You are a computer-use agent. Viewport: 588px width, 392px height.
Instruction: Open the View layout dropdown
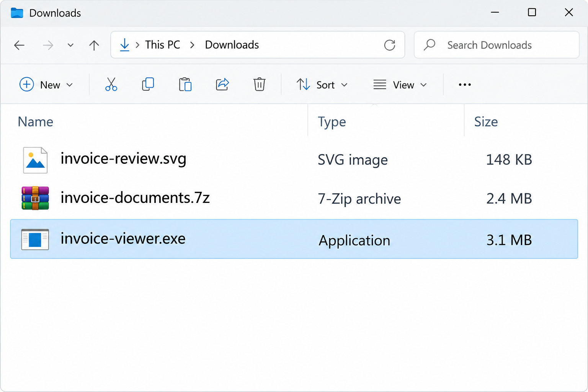pyautogui.click(x=400, y=85)
